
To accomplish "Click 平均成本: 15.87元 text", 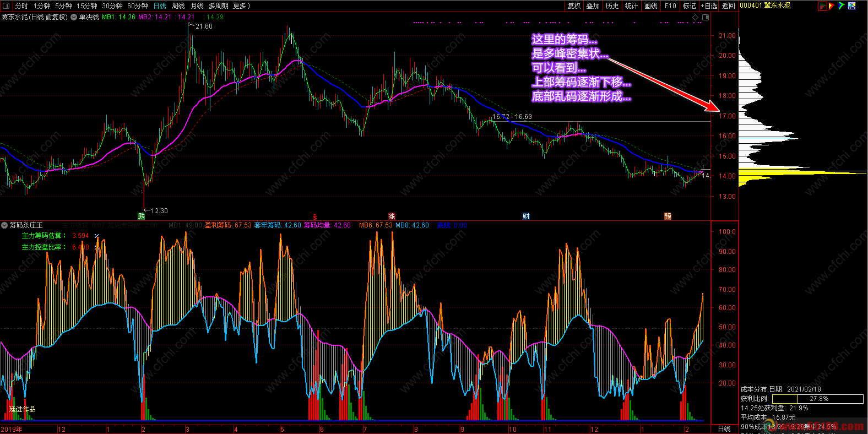I will pos(768,417).
